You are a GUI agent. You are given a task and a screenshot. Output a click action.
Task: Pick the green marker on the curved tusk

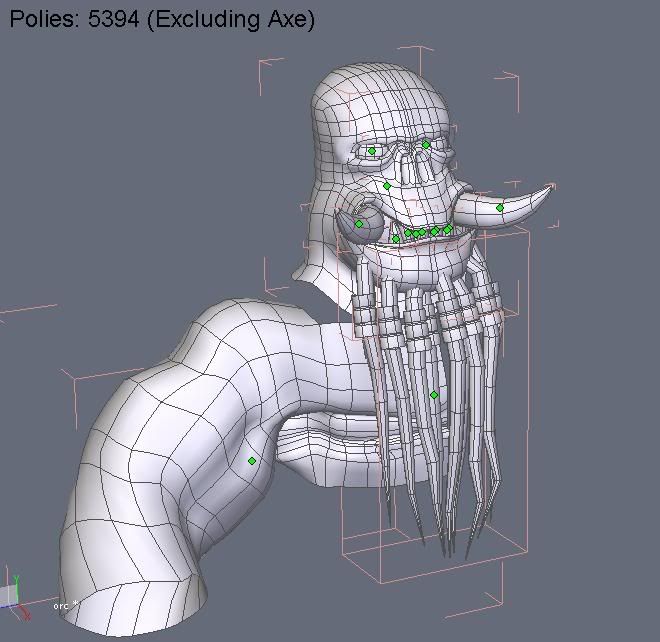500,208
